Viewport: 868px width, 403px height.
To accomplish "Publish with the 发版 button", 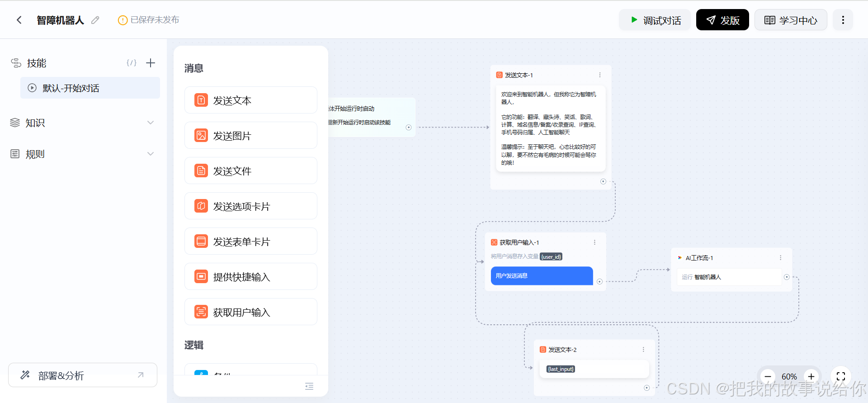I will (x=722, y=20).
